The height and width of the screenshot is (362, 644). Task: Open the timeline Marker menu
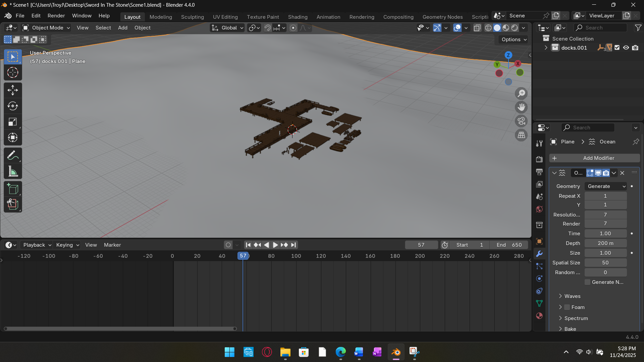coord(112,245)
